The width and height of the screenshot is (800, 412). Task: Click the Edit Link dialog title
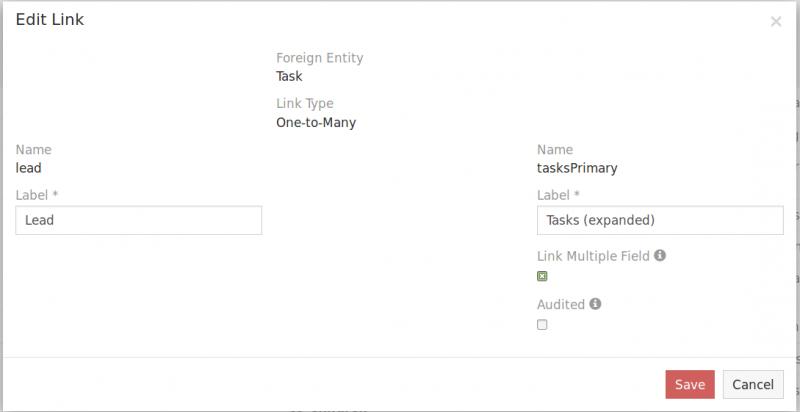pyautogui.click(x=49, y=21)
